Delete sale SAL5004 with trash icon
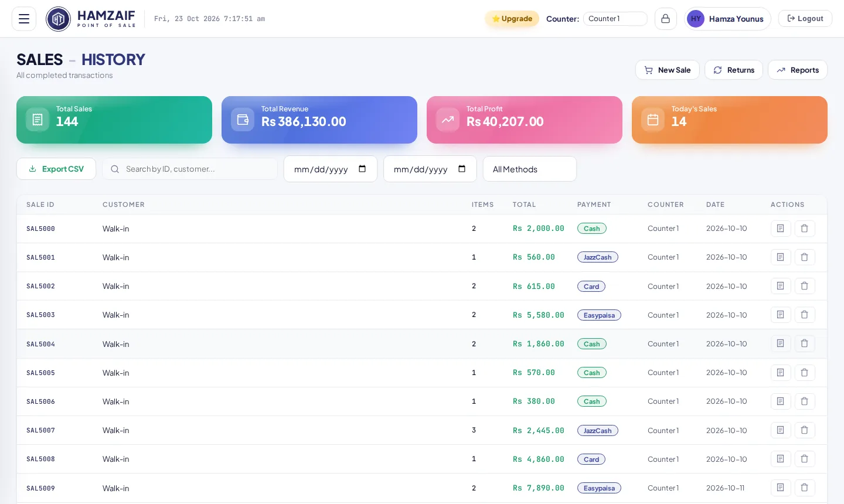 (x=805, y=343)
